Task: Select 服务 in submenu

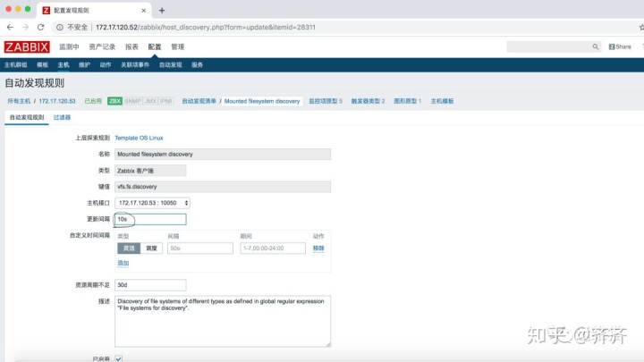Action: (197, 65)
